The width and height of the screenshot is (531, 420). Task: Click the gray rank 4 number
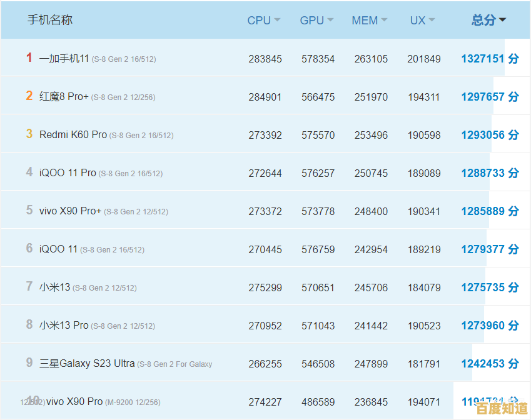[x=29, y=172]
